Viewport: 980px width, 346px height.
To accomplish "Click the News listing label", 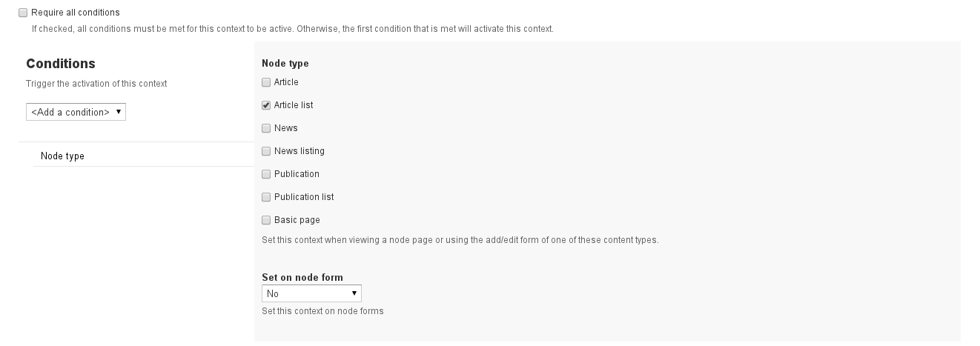I will coord(299,151).
